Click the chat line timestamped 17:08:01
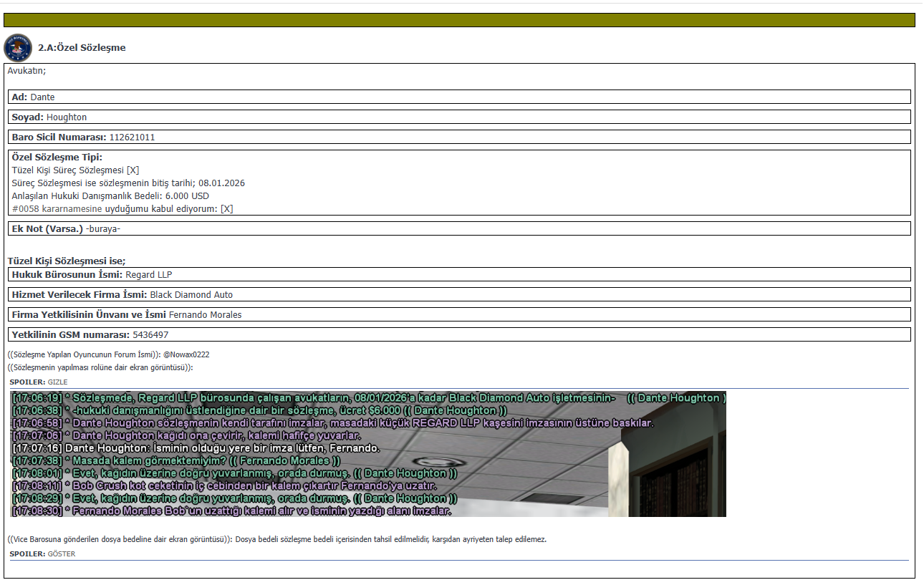 point(235,473)
